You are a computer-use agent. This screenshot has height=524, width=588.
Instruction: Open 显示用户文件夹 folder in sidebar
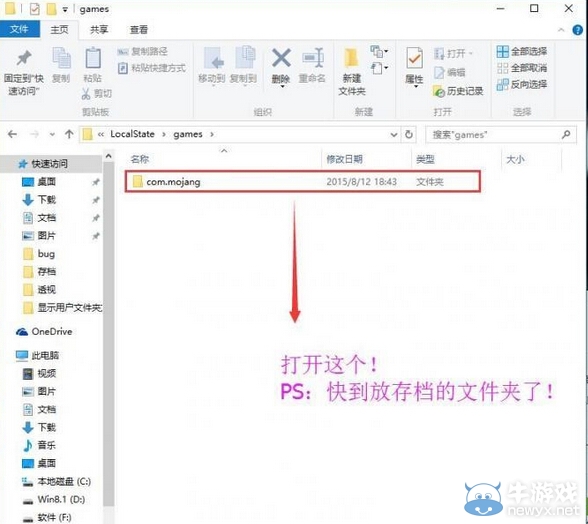(62, 308)
